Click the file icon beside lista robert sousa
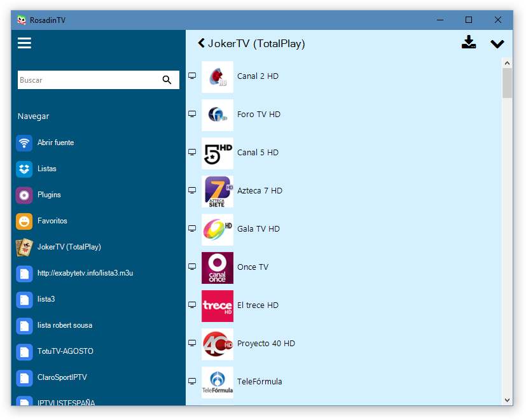 click(x=24, y=326)
